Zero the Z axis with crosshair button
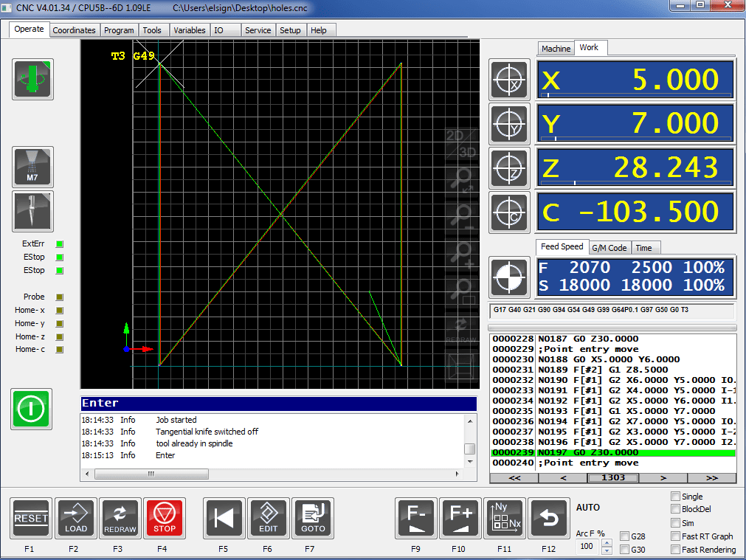 click(509, 168)
